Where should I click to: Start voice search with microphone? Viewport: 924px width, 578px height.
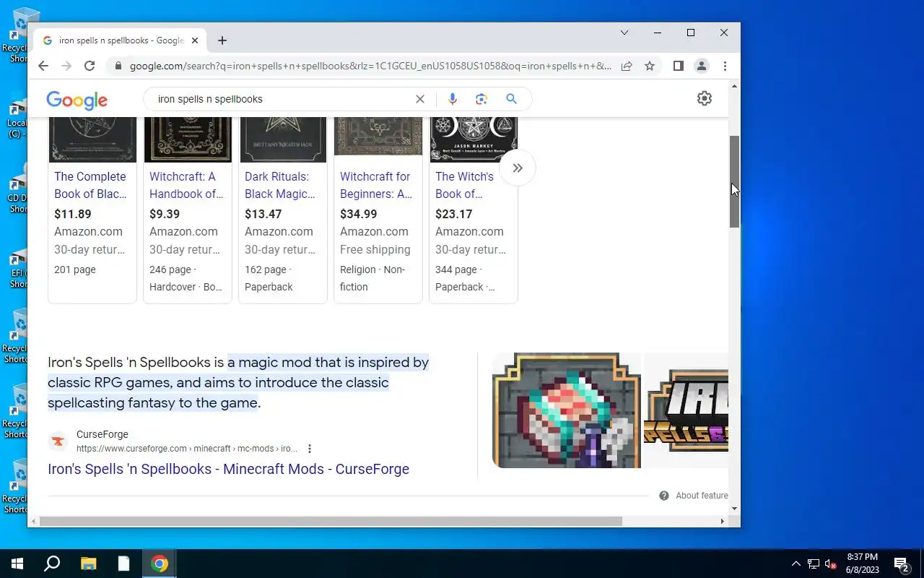point(453,99)
